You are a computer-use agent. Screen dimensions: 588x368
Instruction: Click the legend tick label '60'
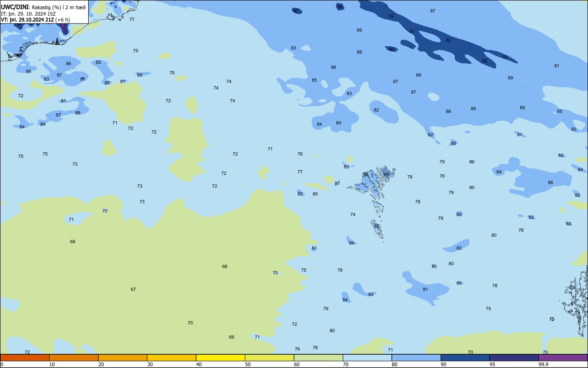[297, 364]
